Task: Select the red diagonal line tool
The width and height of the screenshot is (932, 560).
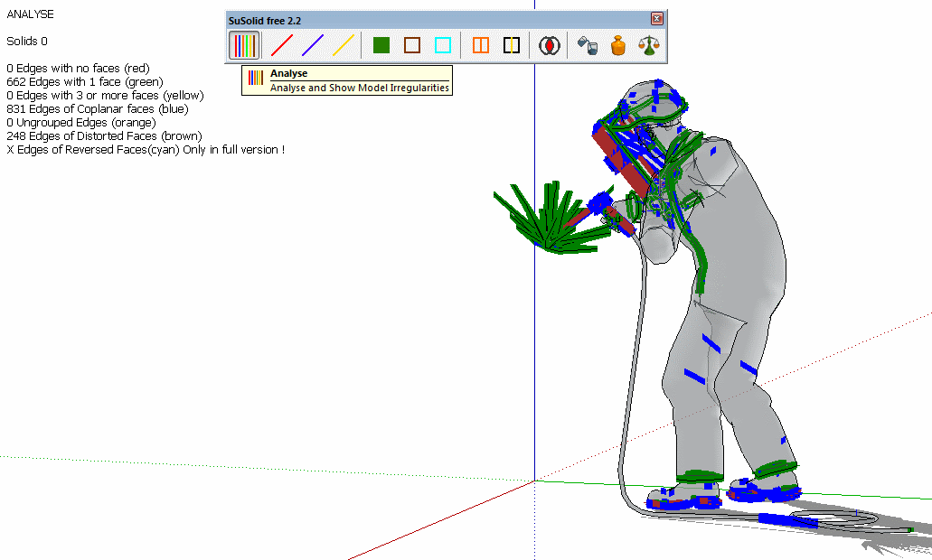Action: click(282, 45)
